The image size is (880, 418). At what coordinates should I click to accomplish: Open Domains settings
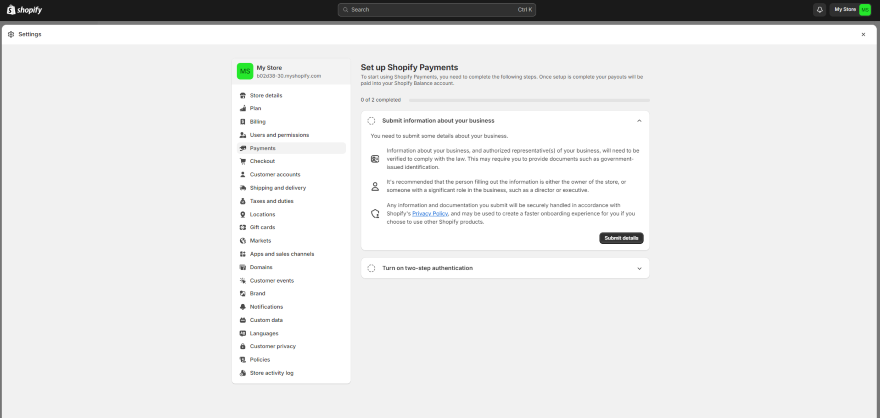(291, 267)
